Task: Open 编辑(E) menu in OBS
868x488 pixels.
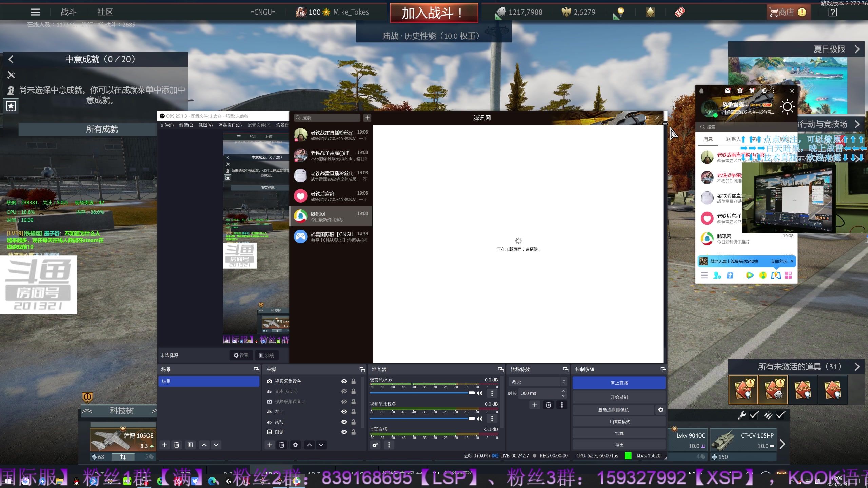Action: 186,125
